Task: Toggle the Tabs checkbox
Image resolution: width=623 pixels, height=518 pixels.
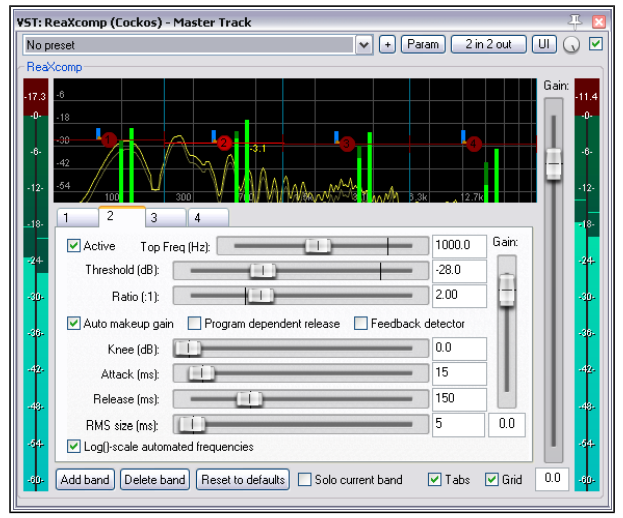Action: [x=434, y=479]
